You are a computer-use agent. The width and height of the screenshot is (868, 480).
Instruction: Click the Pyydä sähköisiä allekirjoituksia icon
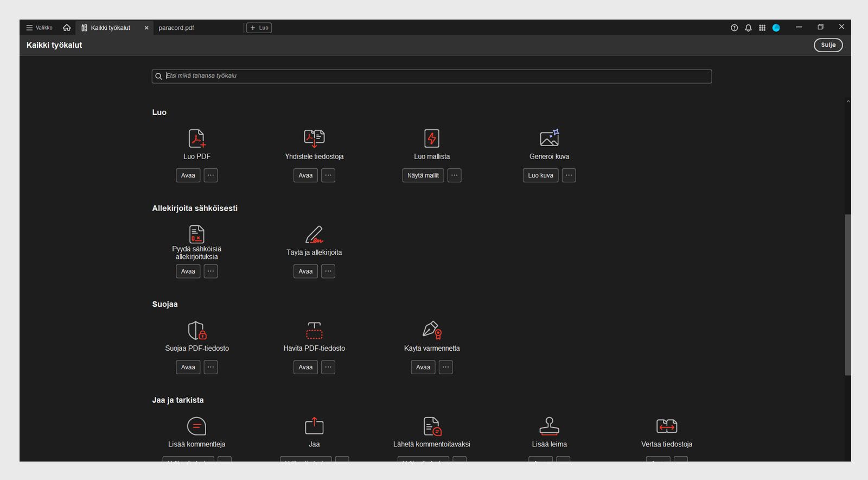point(196,234)
